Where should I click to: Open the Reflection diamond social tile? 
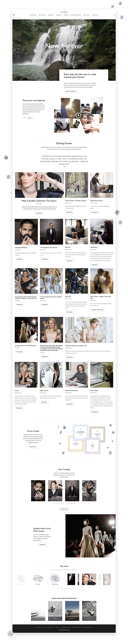[55, 579]
